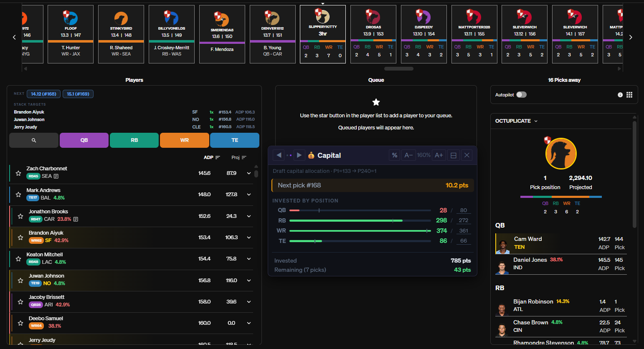Screen dimensions: 644x349
Task: Star Mark Andrews for the queue
Action: pyautogui.click(x=18, y=195)
